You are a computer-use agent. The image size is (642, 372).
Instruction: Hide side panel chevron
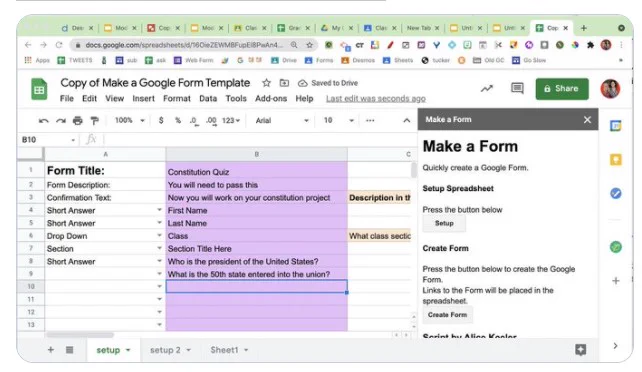click(x=615, y=346)
